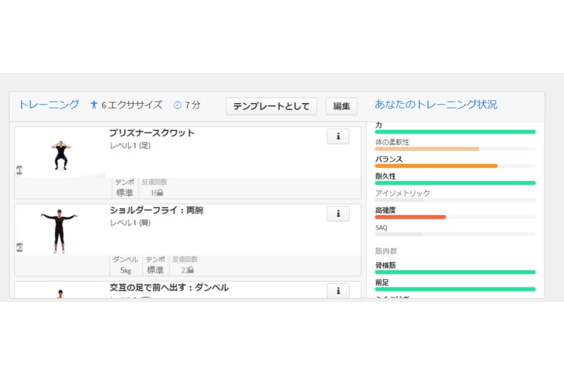Click the ショルダーフライ:両腕 title text
The width and height of the screenshot is (564, 376).
tap(156, 210)
